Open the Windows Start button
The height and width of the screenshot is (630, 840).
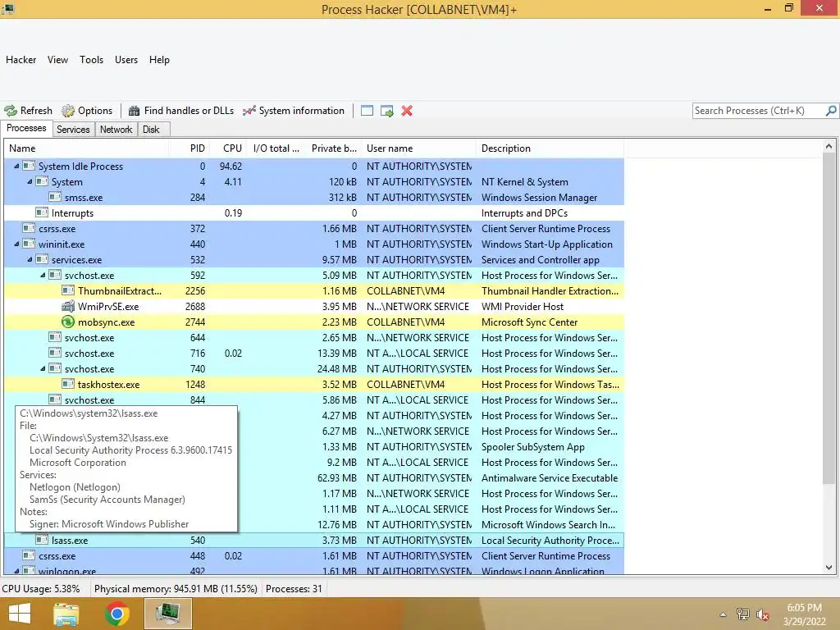pos(20,614)
